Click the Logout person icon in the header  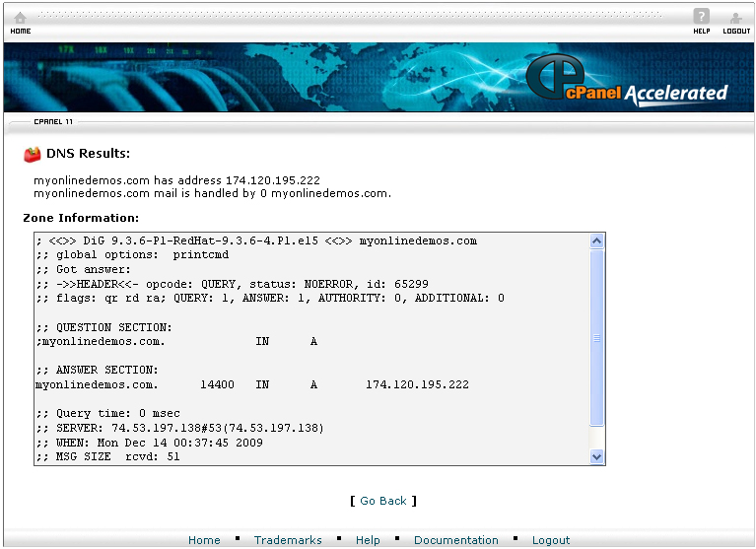(x=735, y=19)
